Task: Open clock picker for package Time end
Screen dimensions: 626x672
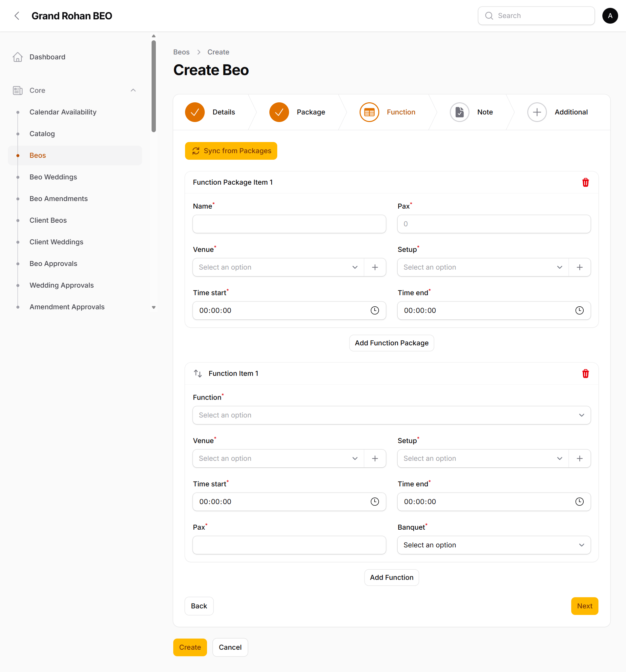Action: click(579, 311)
